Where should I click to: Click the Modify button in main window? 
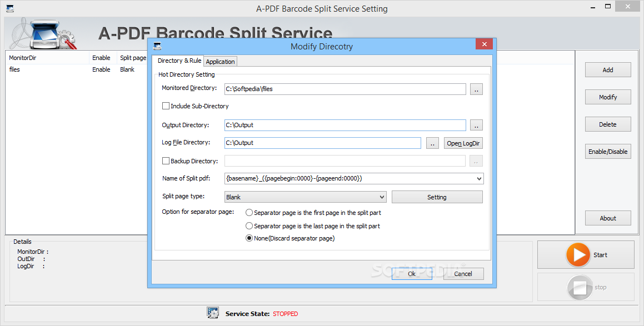608,97
